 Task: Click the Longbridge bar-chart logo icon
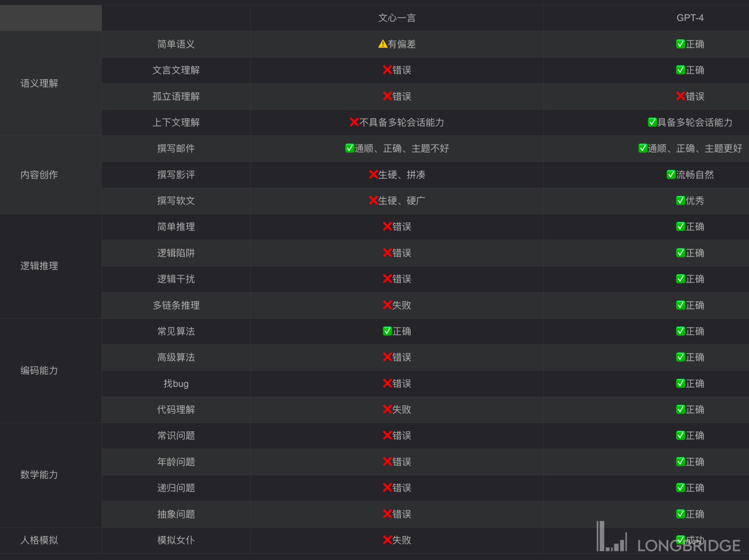tap(612, 537)
